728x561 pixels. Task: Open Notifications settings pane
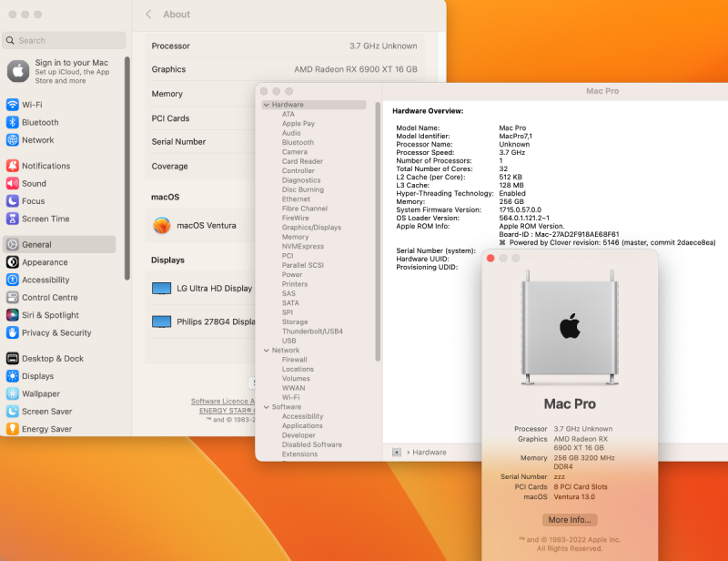coord(45,166)
